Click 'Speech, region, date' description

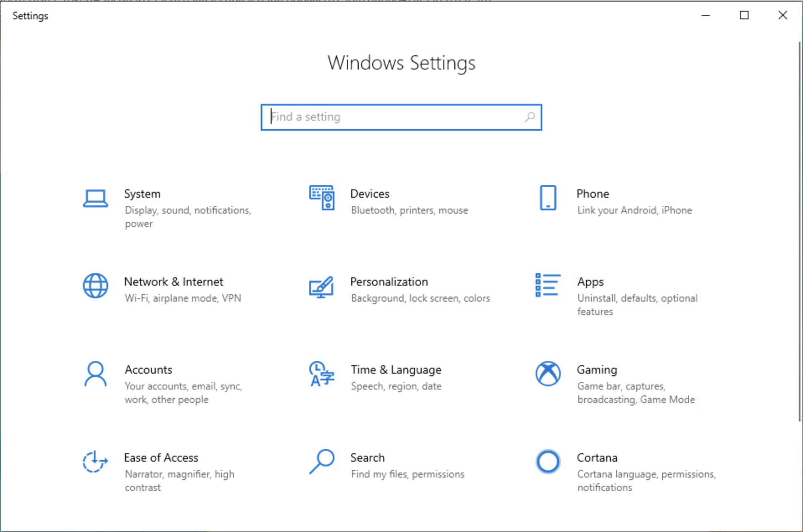point(396,386)
